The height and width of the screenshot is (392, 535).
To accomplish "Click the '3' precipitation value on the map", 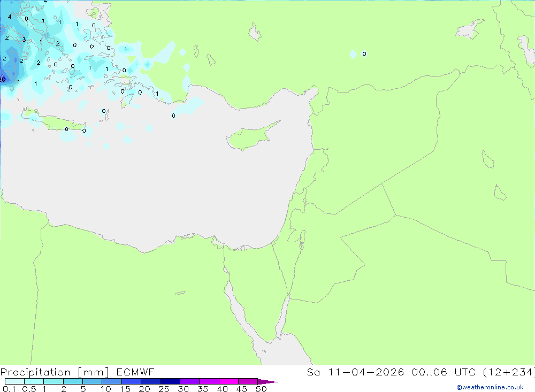I will (x=24, y=40).
